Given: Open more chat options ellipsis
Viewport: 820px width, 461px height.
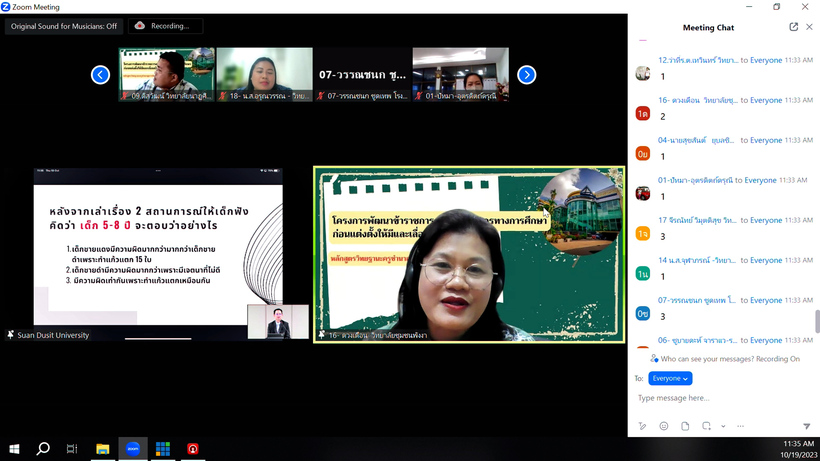Looking at the screenshot, I should tap(740, 426).
